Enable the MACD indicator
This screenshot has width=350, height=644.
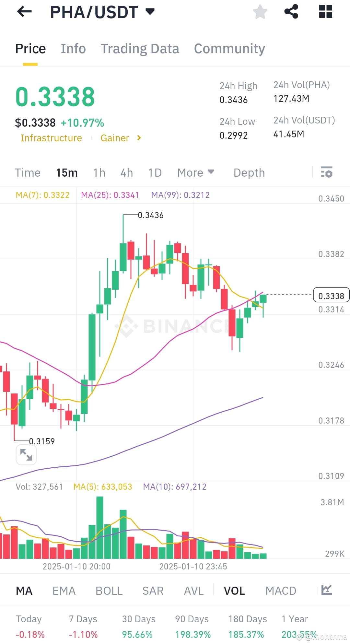click(281, 591)
